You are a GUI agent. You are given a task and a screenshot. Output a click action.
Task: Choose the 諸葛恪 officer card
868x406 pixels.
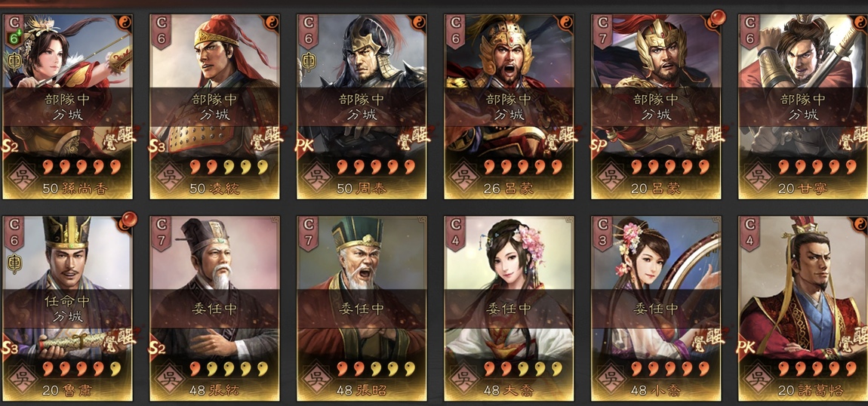804,308
